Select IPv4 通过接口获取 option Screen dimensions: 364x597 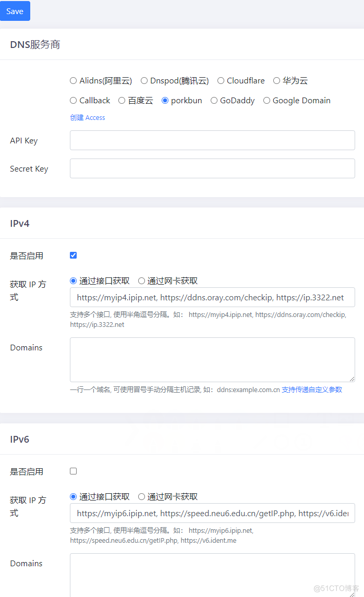point(74,281)
